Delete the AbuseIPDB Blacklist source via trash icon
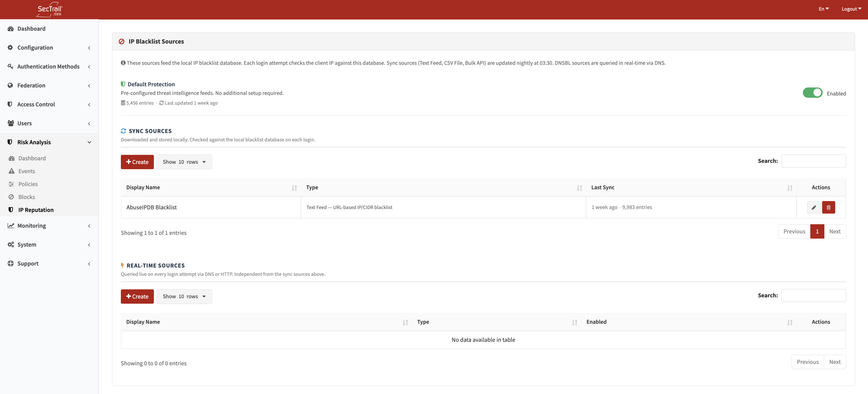Screen dimensions: 868x394 [x=829, y=207]
